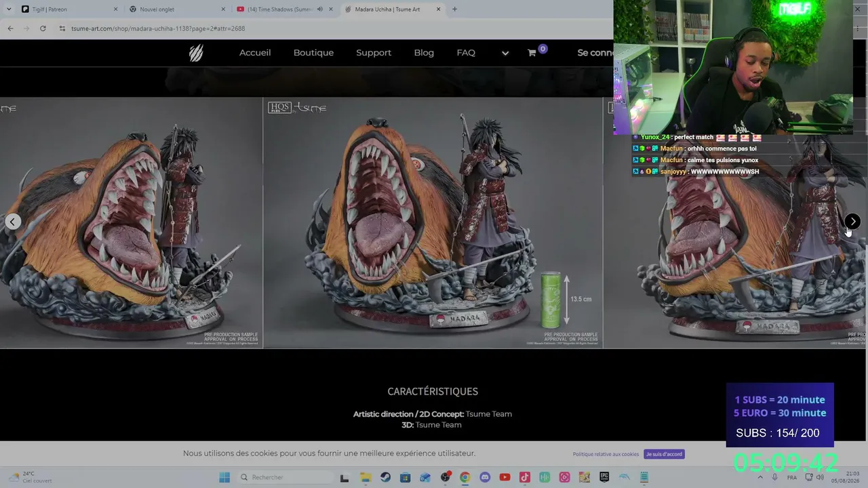
Task: Change the FRA keyboard language
Action: [792, 477]
